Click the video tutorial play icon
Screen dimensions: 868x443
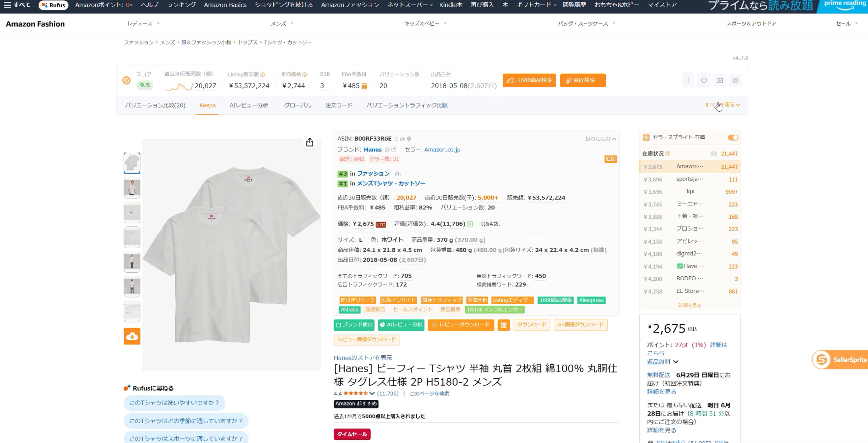click(x=720, y=80)
